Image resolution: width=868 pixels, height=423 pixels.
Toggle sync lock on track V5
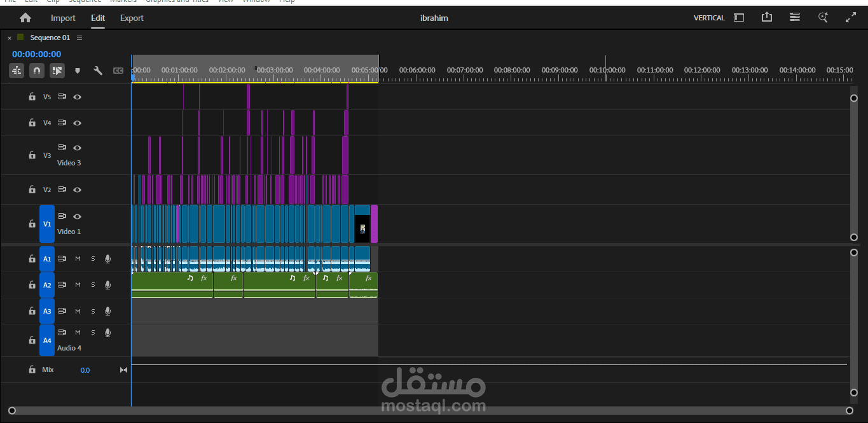[62, 97]
